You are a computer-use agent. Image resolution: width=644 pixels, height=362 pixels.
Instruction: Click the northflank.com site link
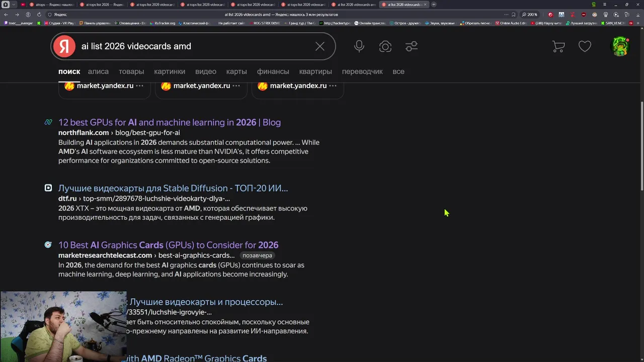coord(84,133)
